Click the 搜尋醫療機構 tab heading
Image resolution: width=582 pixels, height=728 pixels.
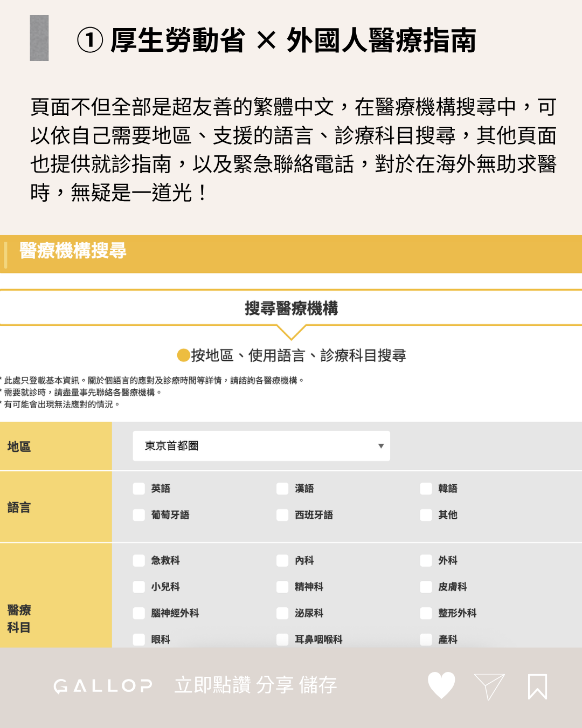pos(291,308)
